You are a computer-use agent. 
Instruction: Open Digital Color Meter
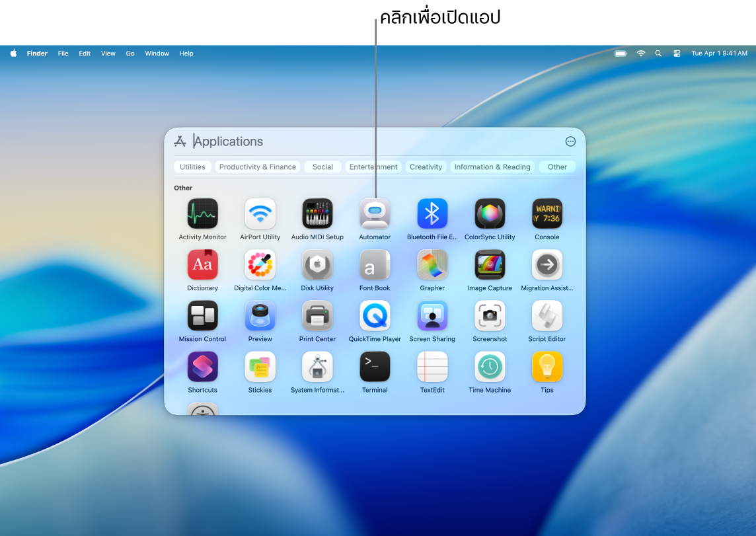pos(260,264)
